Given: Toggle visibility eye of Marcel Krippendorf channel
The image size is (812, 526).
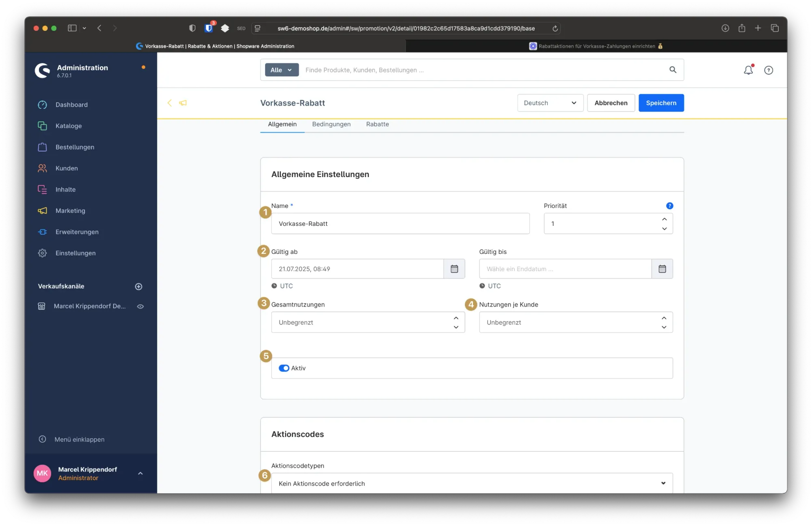Looking at the screenshot, I should pyautogui.click(x=140, y=306).
